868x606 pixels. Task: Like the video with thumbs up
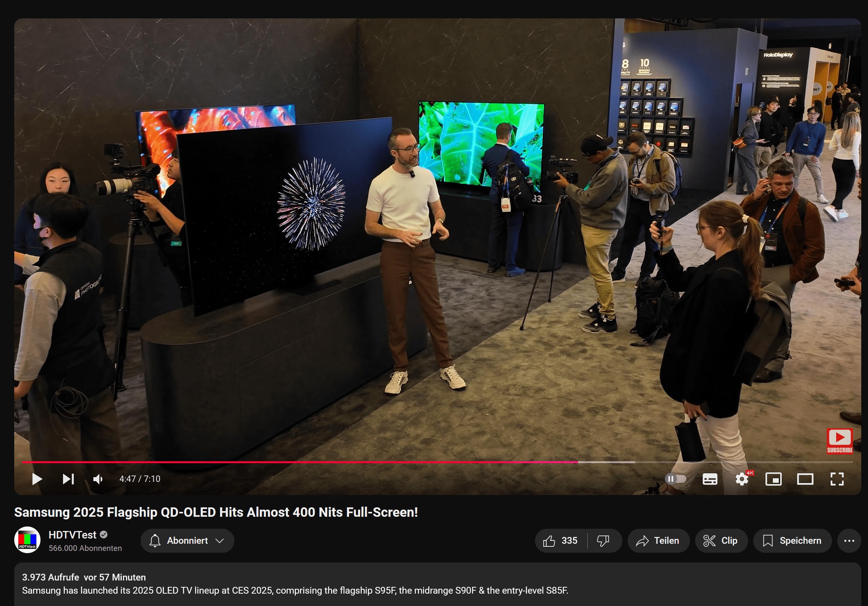[561, 541]
